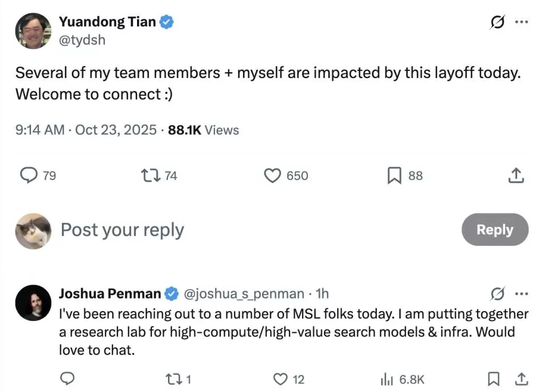Share Joshua Penman's reply
Image resolution: width=539 pixels, height=392 pixels.
pyautogui.click(x=521, y=379)
